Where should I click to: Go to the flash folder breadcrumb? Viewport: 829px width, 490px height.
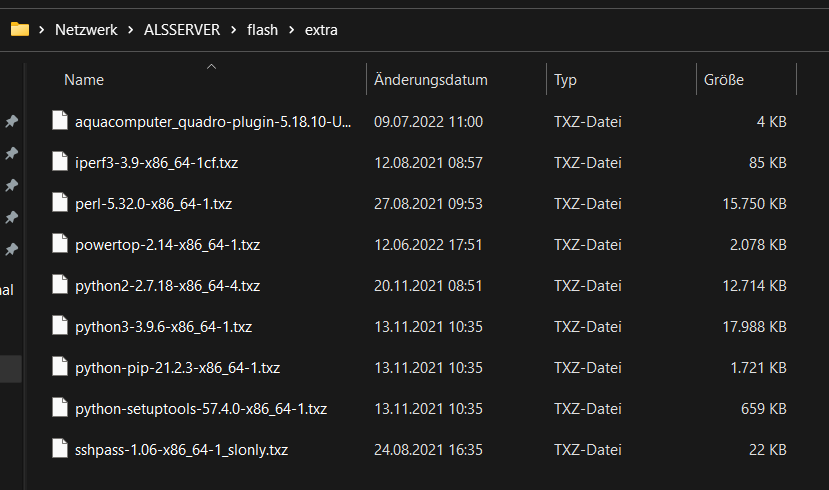262,30
